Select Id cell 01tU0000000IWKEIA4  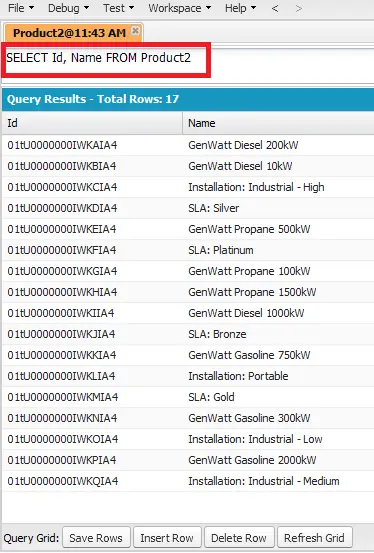click(x=92, y=229)
